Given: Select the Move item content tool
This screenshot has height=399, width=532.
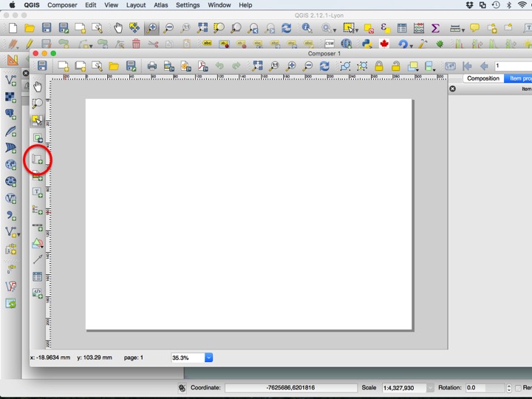Looking at the screenshot, I should pos(38,137).
